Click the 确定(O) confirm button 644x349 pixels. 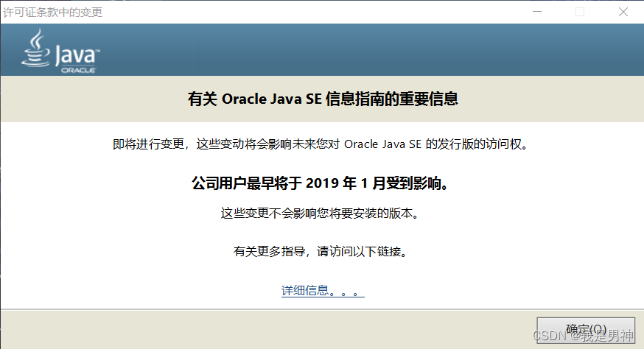[x=586, y=330]
